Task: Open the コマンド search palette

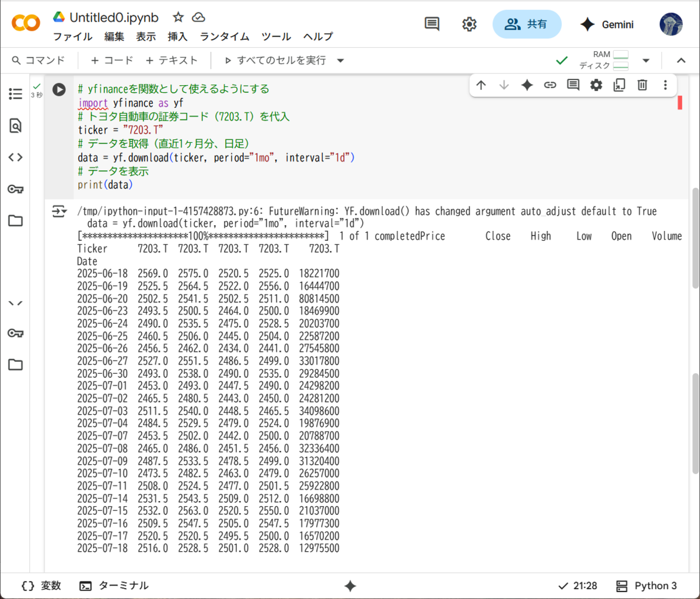Action: click(x=38, y=60)
